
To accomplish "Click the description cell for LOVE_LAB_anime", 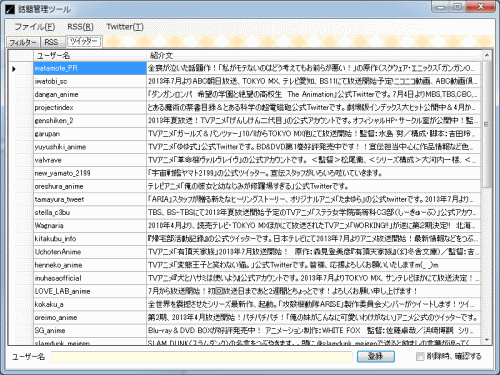I will pyautogui.click(x=314, y=291).
